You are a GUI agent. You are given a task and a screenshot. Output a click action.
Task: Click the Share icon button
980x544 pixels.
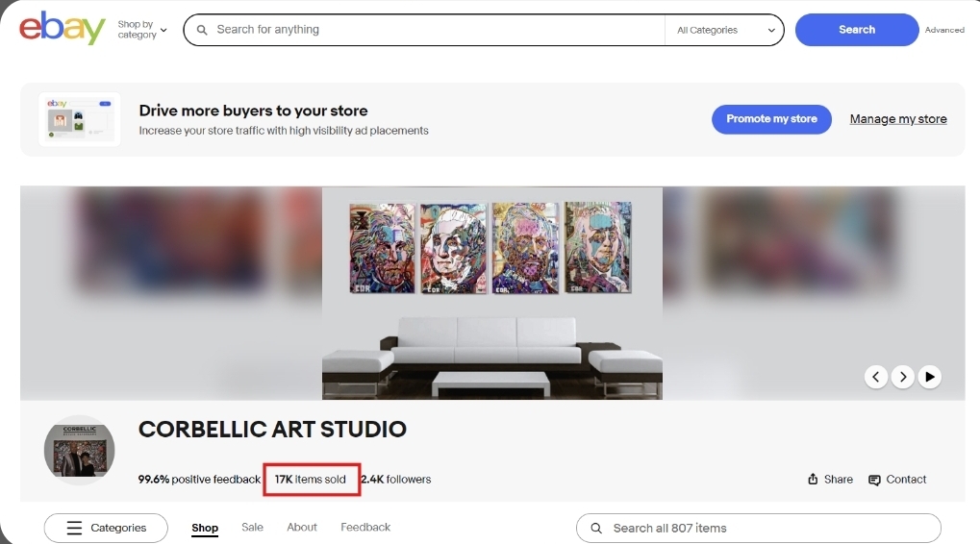(x=830, y=479)
